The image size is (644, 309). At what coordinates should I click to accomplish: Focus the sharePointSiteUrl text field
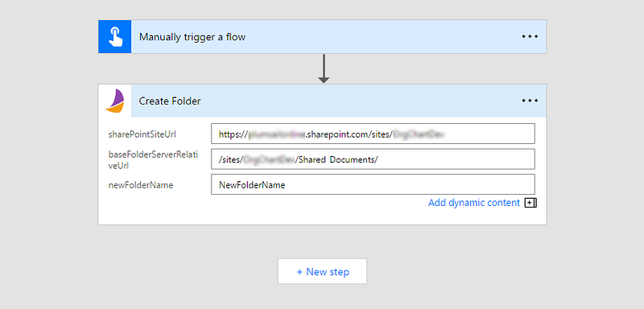point(373,134)
